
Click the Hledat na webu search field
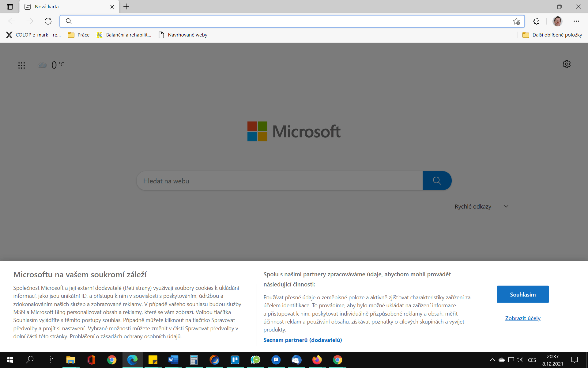(x=279, y=181)
